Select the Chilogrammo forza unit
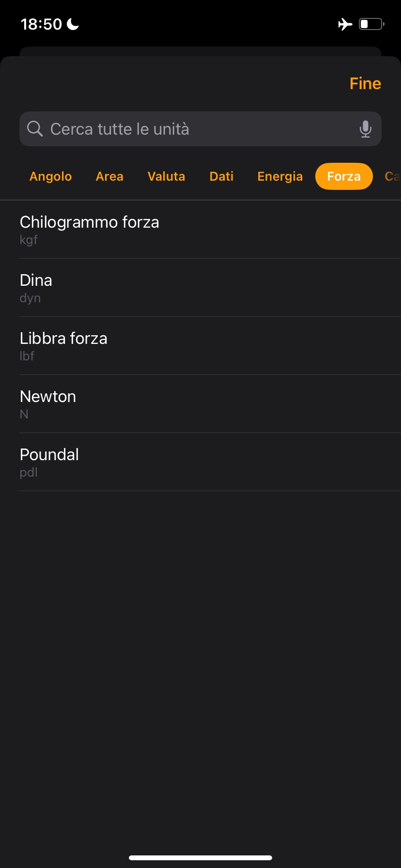Screen dimensions: 401x868 pos(200,230)
